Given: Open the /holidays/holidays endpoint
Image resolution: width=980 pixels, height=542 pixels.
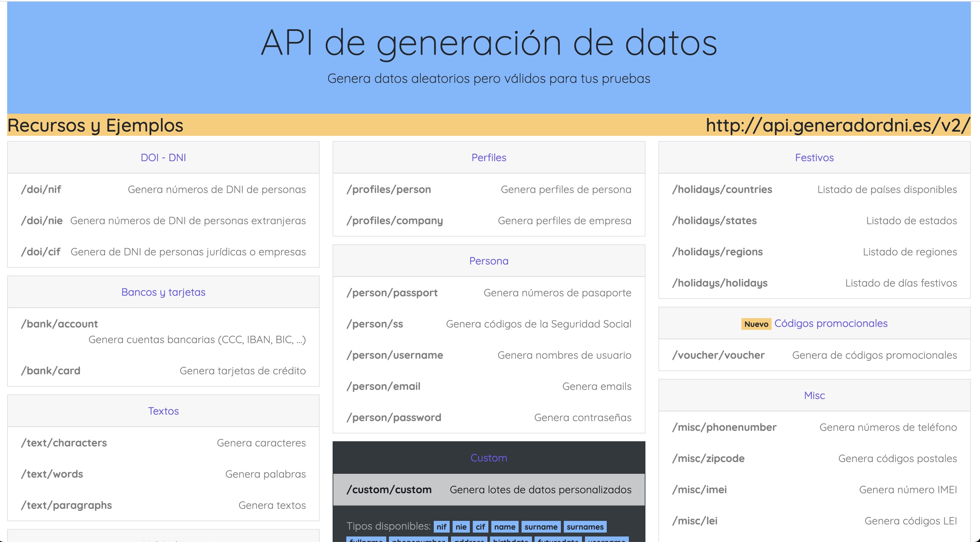Looking at the screenshot, I should click(720, 283).
